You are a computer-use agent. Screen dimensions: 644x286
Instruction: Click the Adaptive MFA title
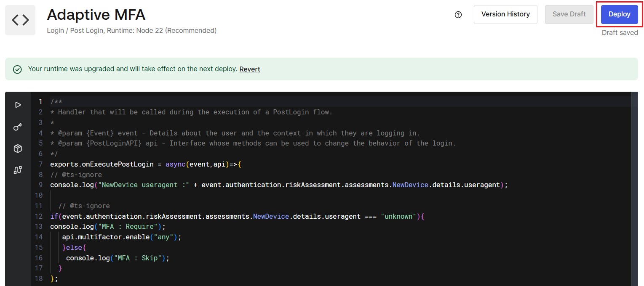[96, 15]
